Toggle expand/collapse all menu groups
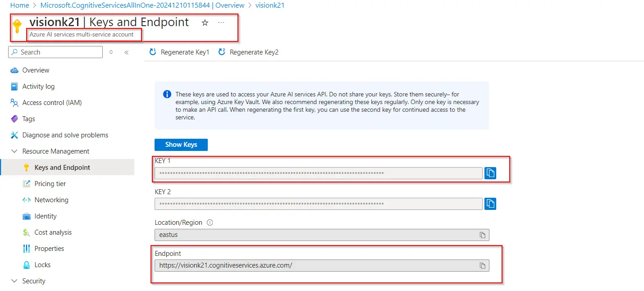Screen dimensions: 644x291 (111, 52)
